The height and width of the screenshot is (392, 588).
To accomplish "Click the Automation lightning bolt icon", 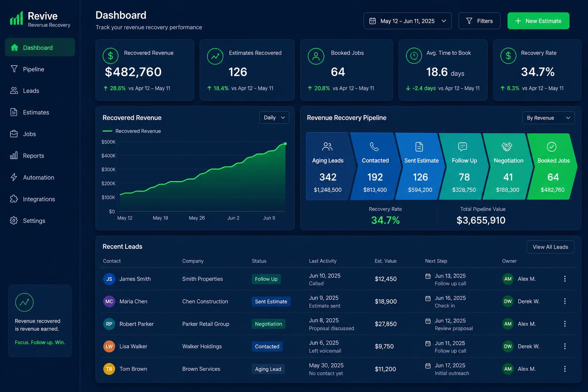I will (x=14, y=177).
